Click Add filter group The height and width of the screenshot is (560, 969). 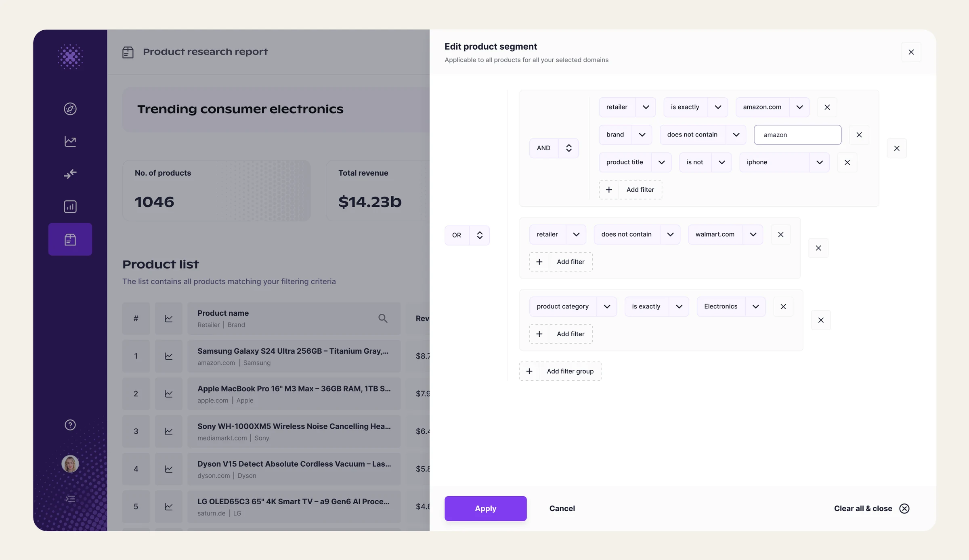[560, 371]
